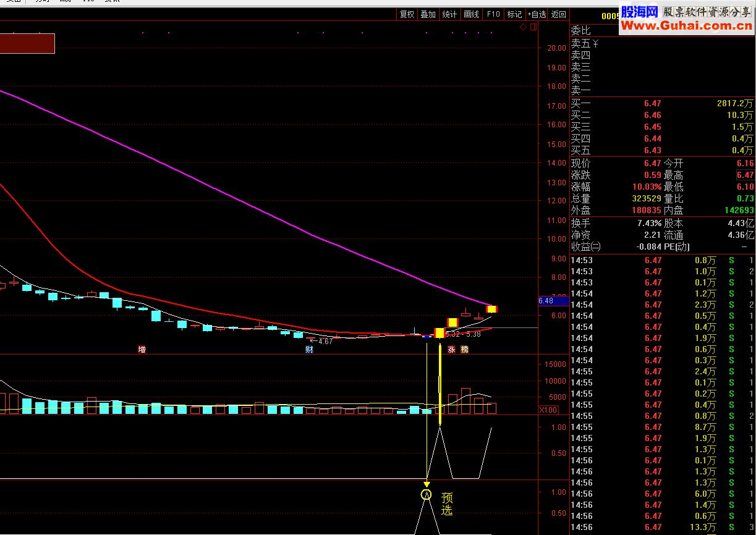This screenshot has width=756, height=535.
Task: Open the 统计 statistics tool
Action: tap(449, 14)
